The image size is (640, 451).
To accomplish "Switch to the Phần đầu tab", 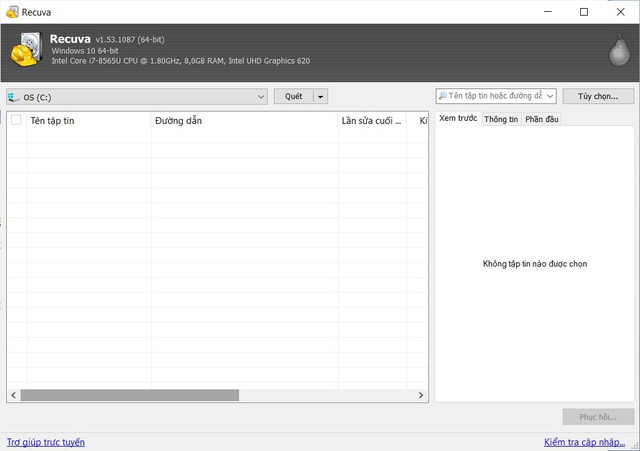I will [542, 120].
